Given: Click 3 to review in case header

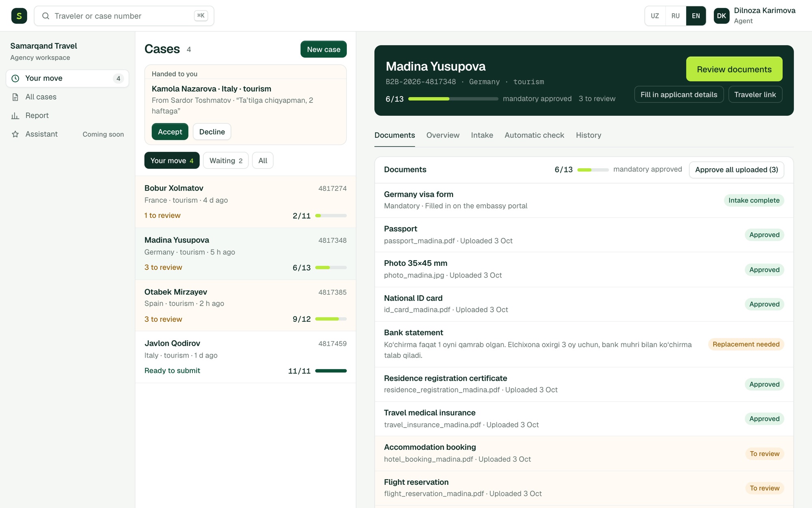Looking at the screenshot, I should [597, 99].
